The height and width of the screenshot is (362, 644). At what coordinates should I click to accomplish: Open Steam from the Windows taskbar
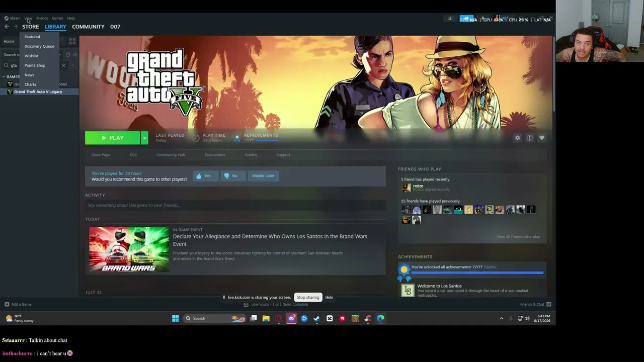click(x=316, y=318)
